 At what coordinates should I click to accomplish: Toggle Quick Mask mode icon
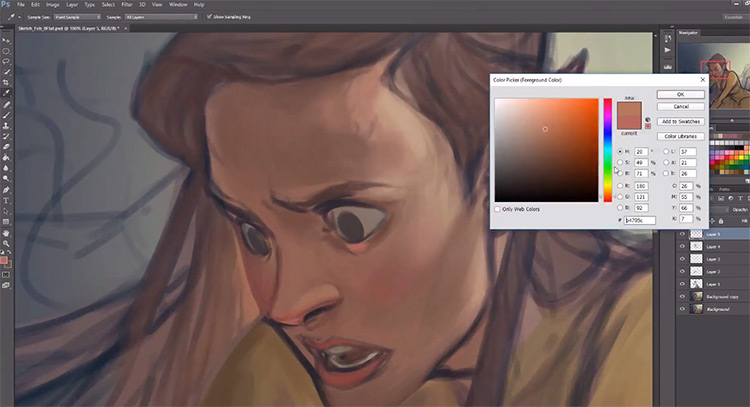click(6, 275)
